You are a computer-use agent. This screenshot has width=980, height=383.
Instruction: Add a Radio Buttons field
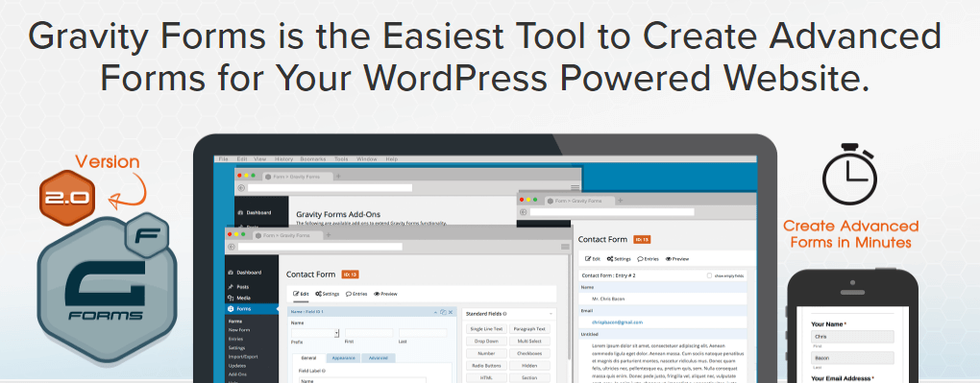click(x=485, y=366)
